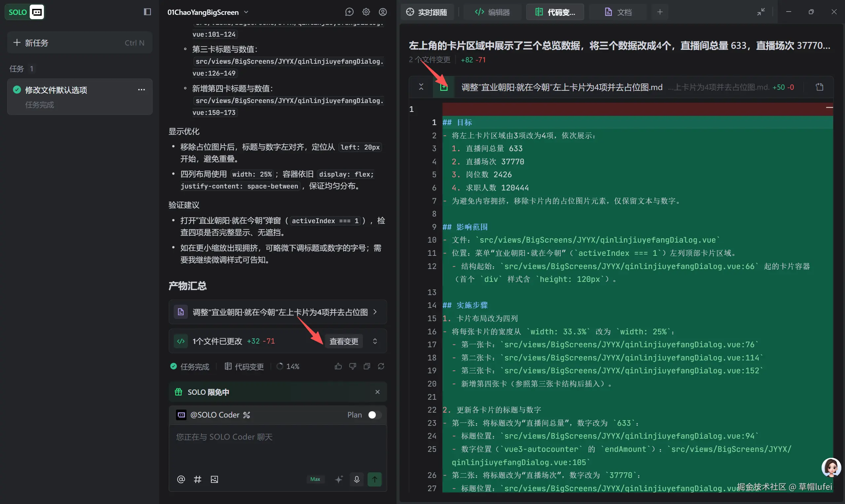Create a new task with 新任务

coord(80,43)
